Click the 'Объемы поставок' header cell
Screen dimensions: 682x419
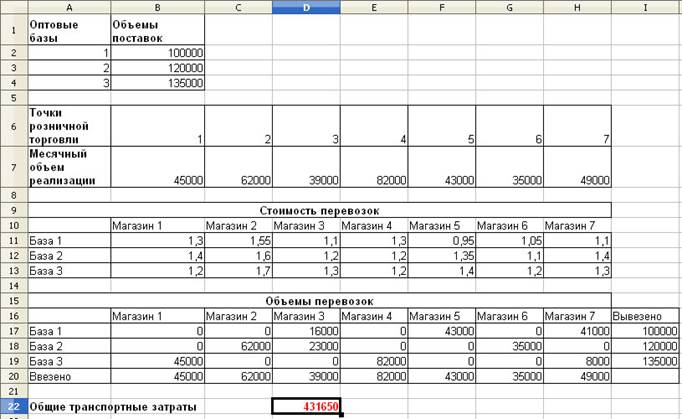click(x=157, y=30)
